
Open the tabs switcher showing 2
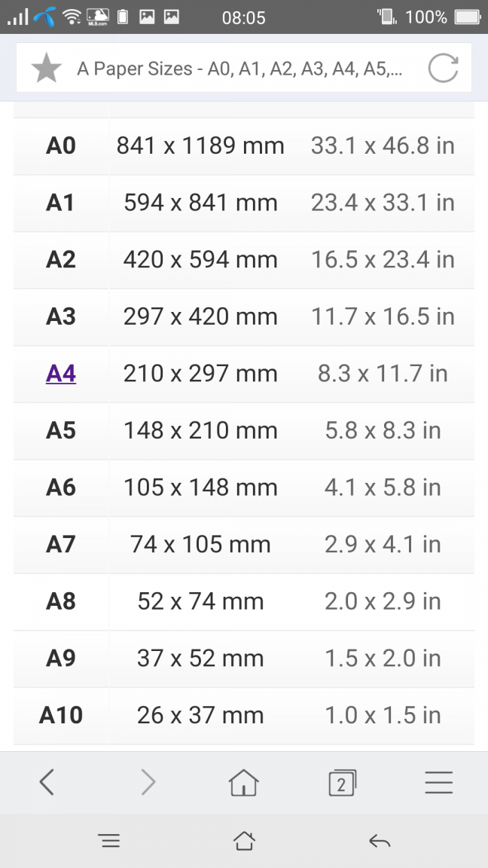pyautogui.click(x=342, y=783)
